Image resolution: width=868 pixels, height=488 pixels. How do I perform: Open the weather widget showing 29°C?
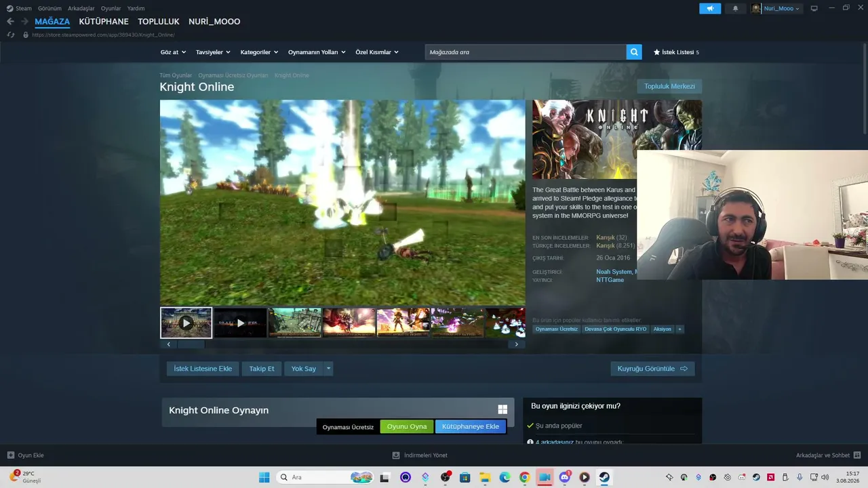pos(25,476)
